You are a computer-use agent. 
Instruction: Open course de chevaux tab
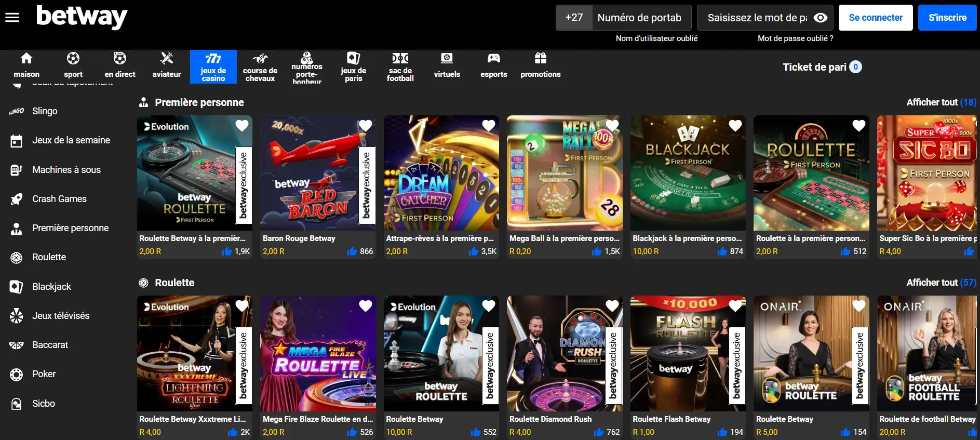[x=260, y=66]
